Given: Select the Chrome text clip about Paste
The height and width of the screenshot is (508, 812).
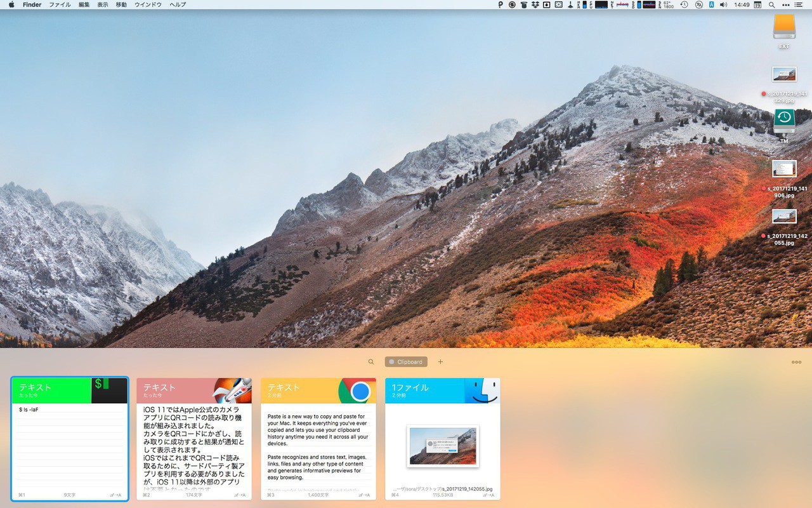Looking at the screenshot, I should (x=318, y=439).
